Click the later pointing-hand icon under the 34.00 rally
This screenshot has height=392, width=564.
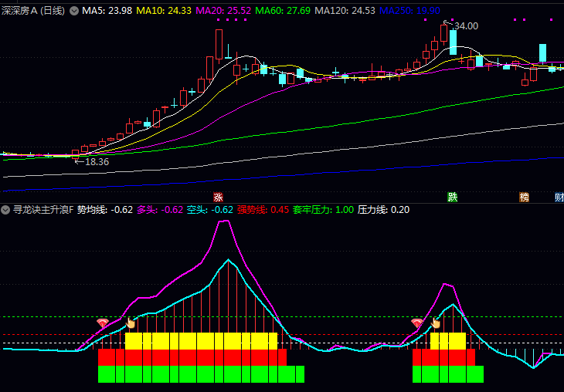435,323
